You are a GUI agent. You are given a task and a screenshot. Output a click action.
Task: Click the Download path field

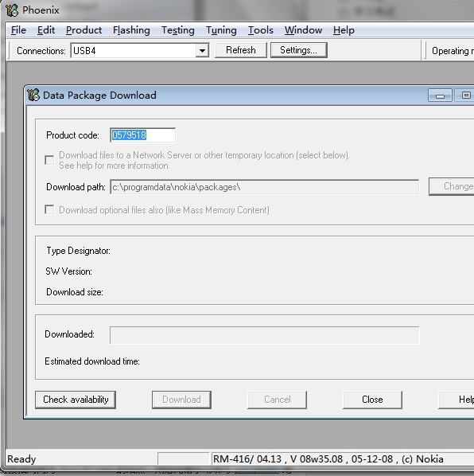(x=265, y=187)
